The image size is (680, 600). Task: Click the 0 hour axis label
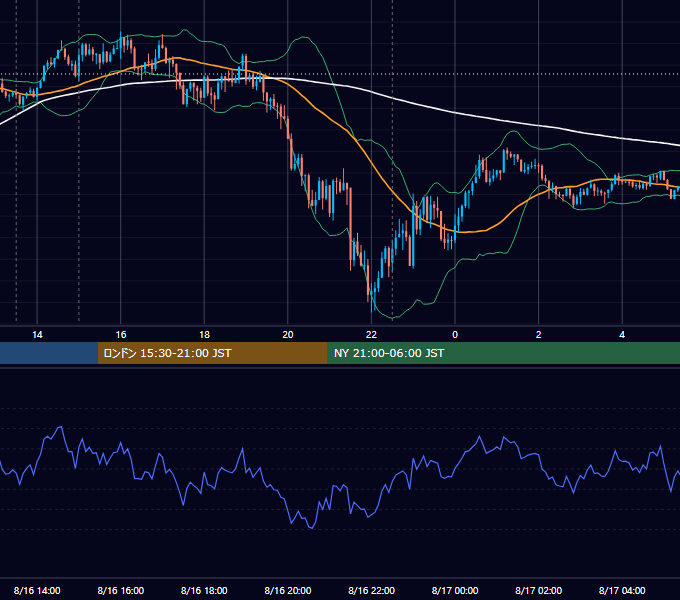coord(455,335)
